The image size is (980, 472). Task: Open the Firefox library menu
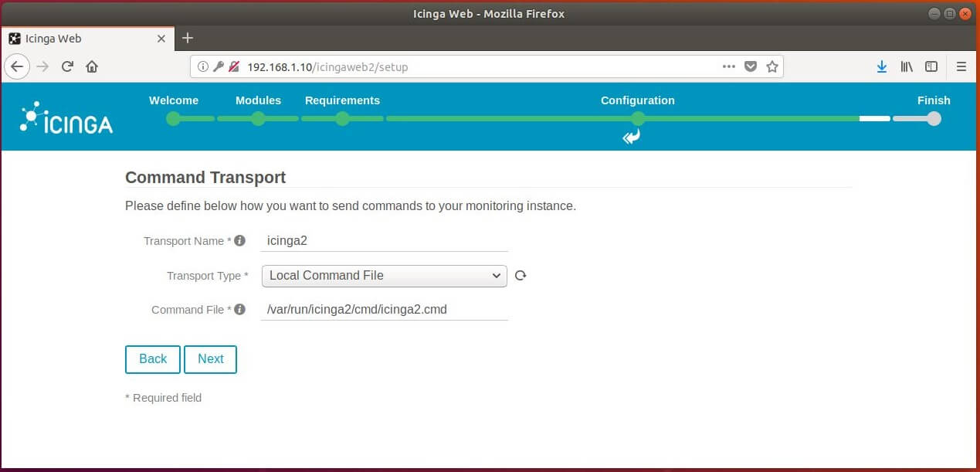coord(907,66)
